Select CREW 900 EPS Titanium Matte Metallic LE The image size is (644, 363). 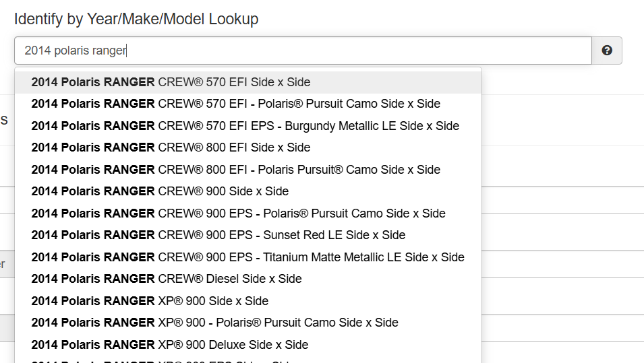[x=247, y=257]
